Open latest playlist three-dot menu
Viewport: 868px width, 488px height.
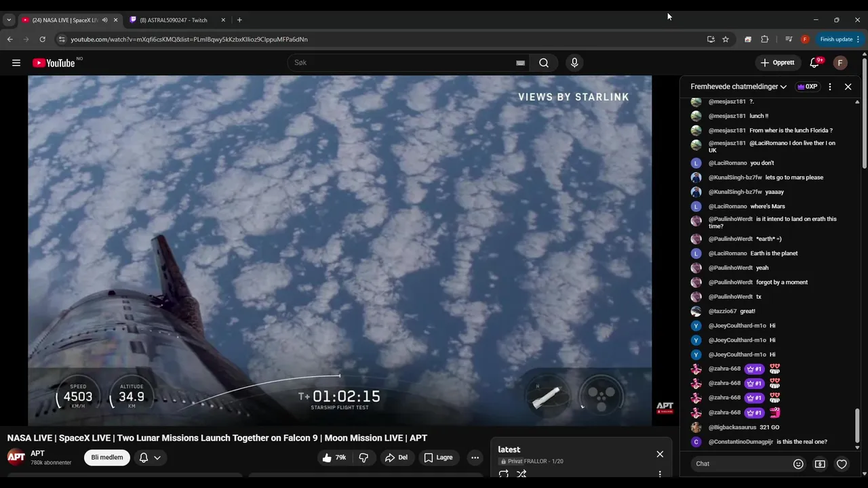[660, 474]
